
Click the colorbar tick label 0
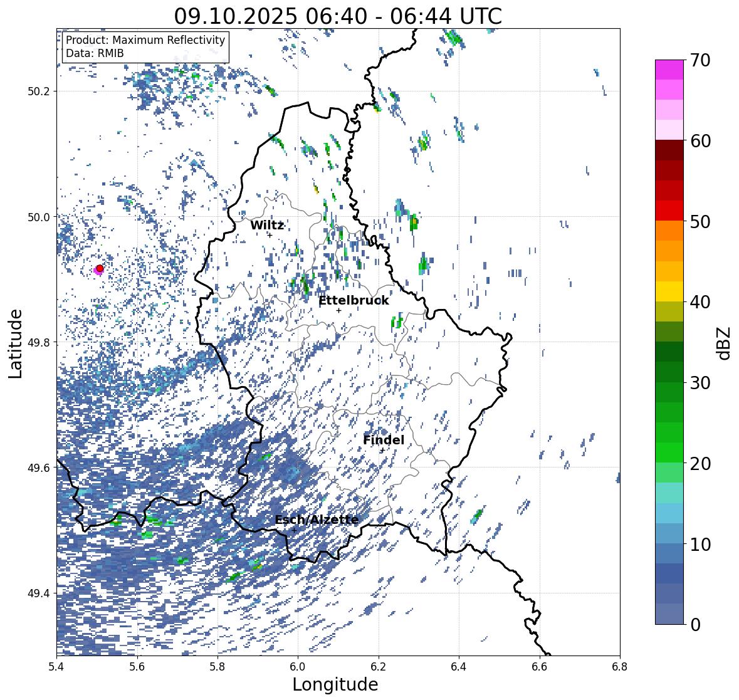(x=695, y=625)
